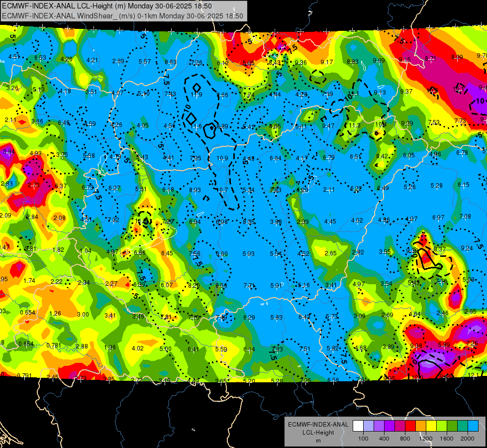Click the wind shear value 7.08

(465, 217)
